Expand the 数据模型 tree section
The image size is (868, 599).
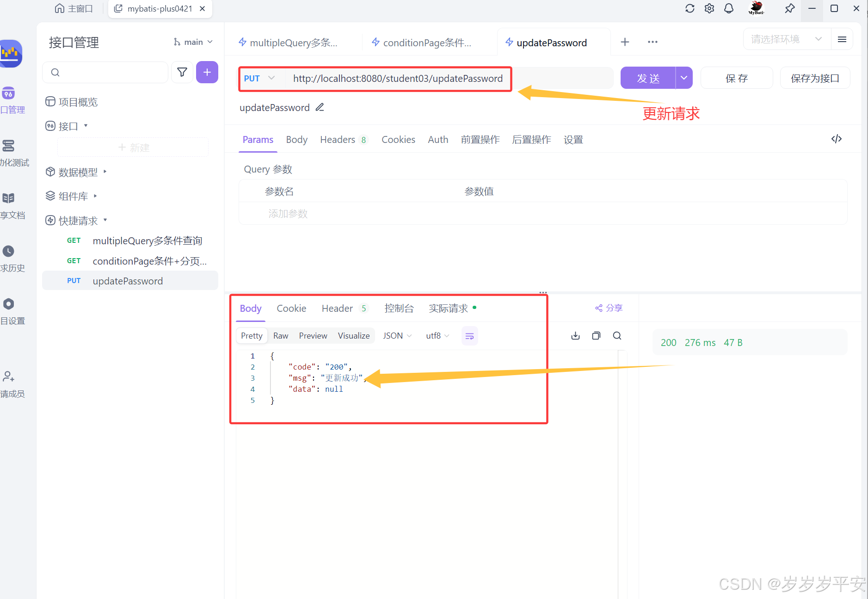tap(104, 172)
